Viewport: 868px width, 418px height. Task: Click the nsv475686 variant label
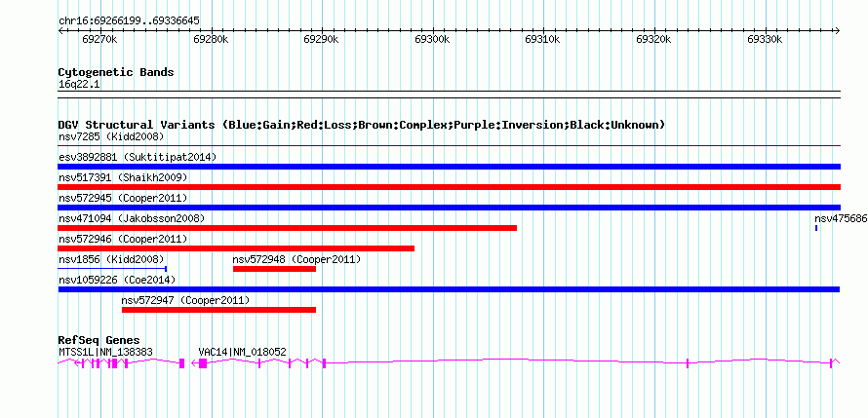841,218
